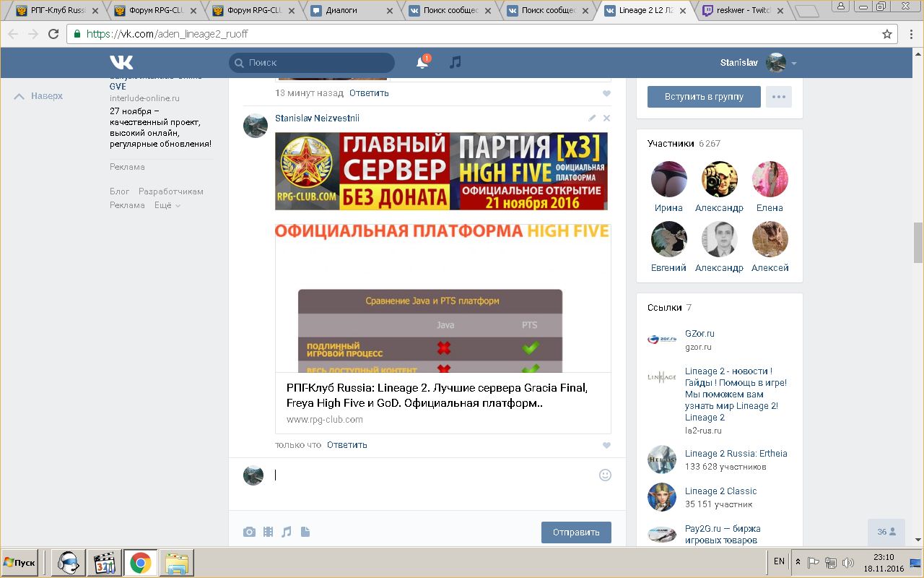Open the group actions three-dots menu
Image resolution: width=924 pixels, height=578 pixels.
coord(778,97)
